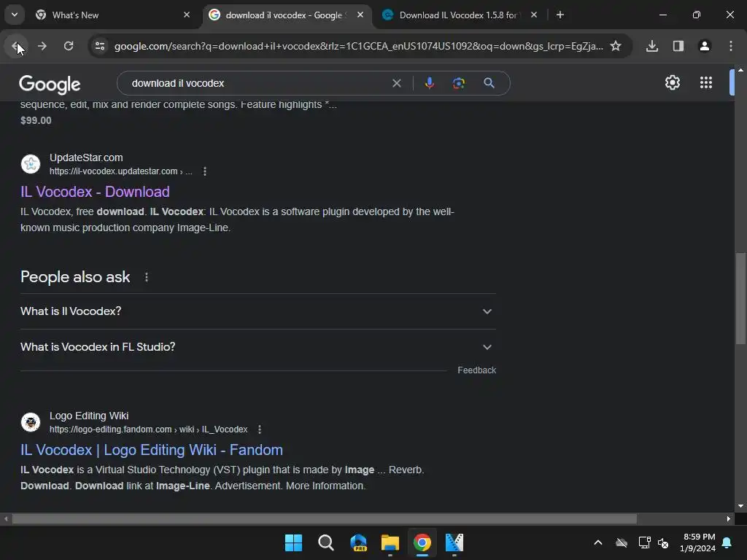Click the Google logo

pyautogui.click(x=50, y=85)
